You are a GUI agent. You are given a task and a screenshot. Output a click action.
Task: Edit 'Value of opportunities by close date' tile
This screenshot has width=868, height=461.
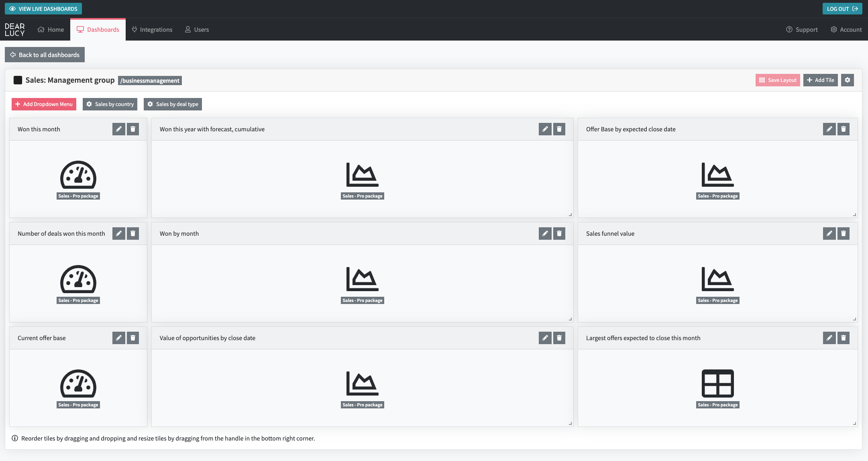coord(545,338)
